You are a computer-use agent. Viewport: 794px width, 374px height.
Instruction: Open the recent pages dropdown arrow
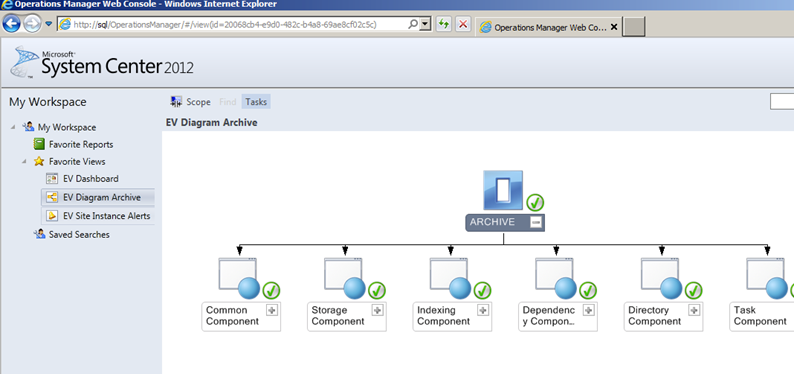point(49,24)
